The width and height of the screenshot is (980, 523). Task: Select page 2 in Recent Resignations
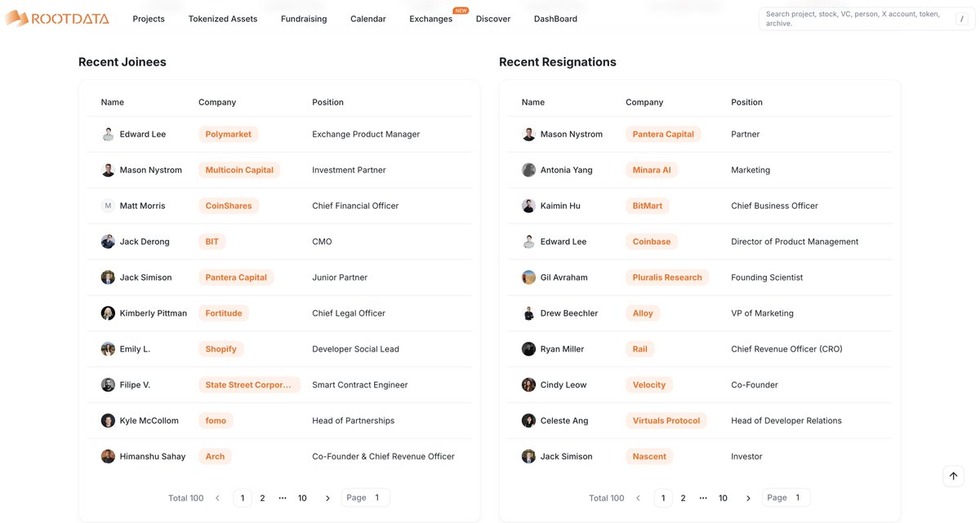(x=683, y=499)
